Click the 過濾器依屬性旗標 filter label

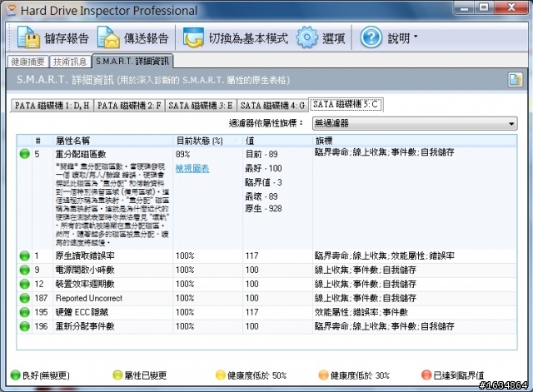266,123
